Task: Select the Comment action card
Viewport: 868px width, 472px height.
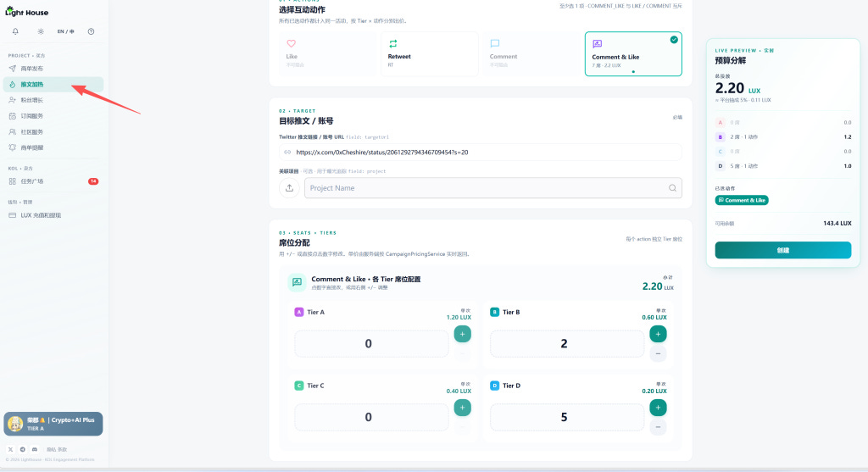Action: 531,53
